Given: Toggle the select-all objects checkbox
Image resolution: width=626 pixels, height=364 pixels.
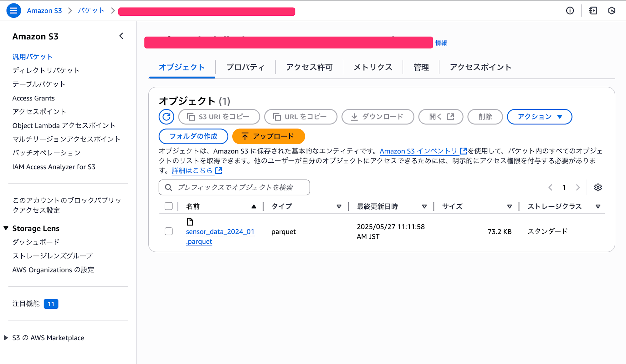Looking at the screenshot, I should coord(169,206).
